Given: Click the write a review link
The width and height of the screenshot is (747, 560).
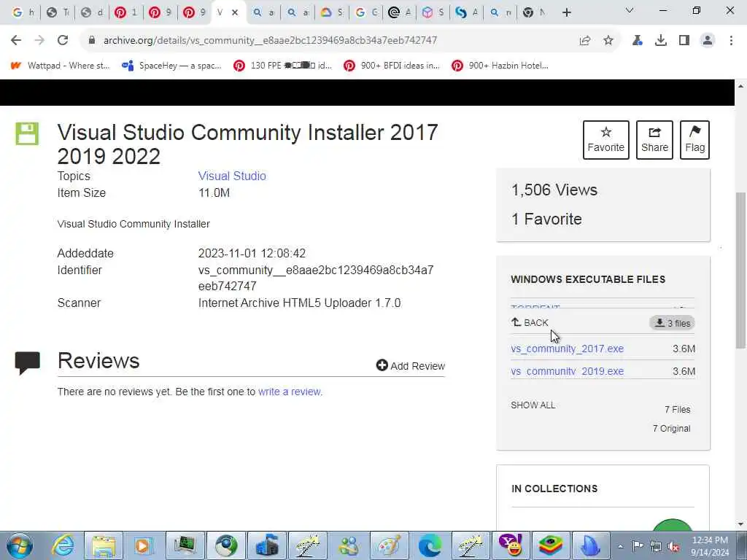Looking at the screenshot, I should point(290,392).
